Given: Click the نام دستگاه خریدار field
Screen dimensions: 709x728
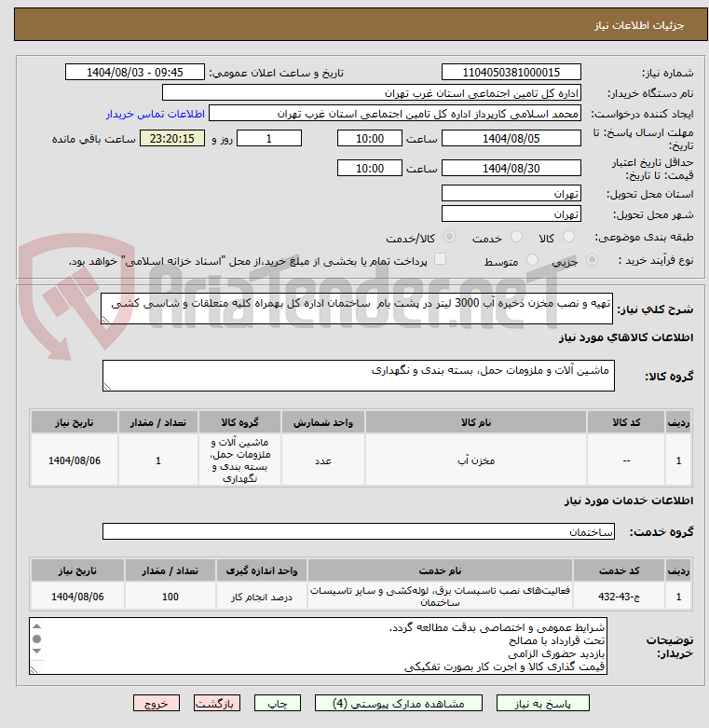Looking at the screenshot, I should point(371,93).
